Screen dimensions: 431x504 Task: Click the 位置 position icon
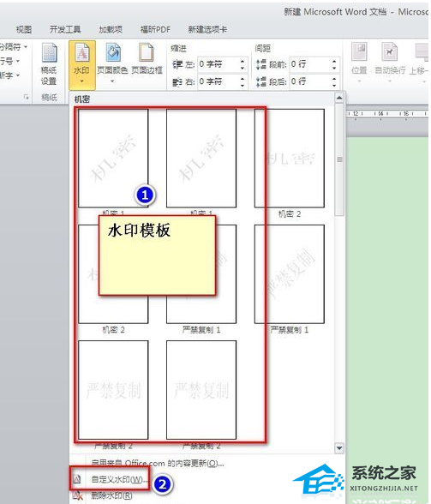359,51
